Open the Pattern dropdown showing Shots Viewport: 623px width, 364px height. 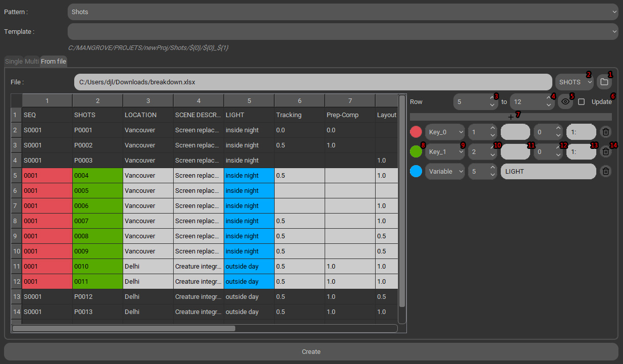tap(342, 12)
